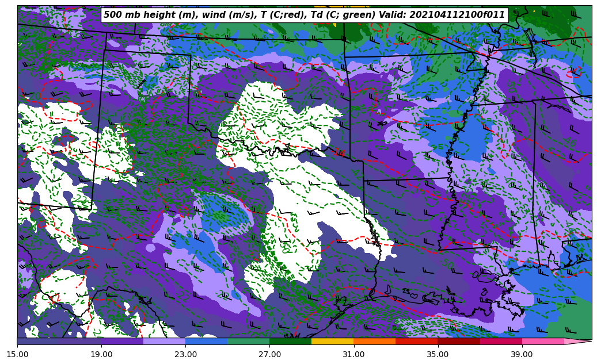Click the orange colorbar segment
The height and width of the screenshot is (364, 597).
pyautogui.click(x=374, y=341)
